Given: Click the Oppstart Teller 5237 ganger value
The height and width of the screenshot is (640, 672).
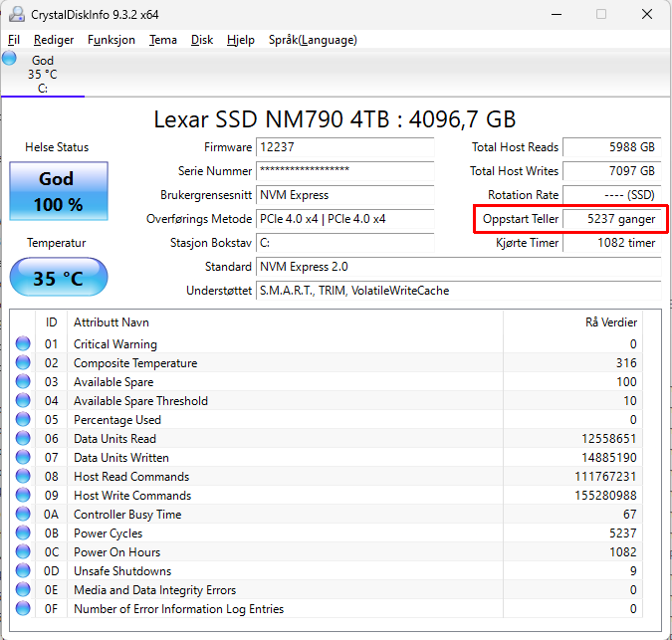Looking at the screenshot, I should pos(612,219).
